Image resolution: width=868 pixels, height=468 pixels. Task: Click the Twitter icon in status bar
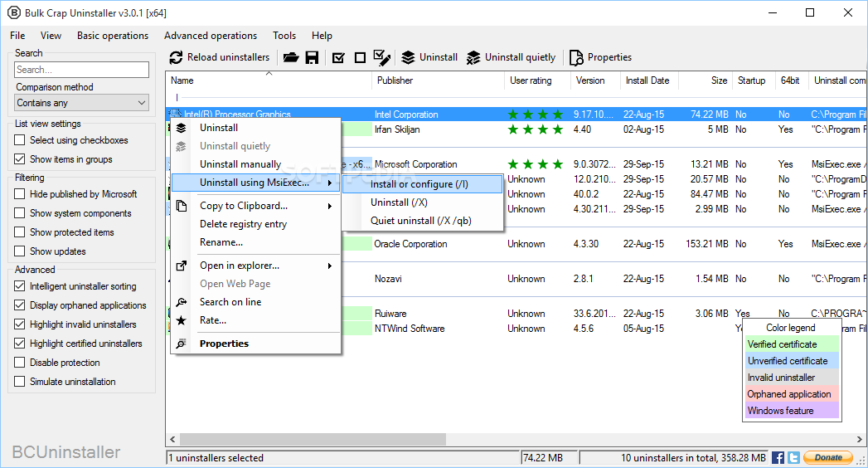793,457
